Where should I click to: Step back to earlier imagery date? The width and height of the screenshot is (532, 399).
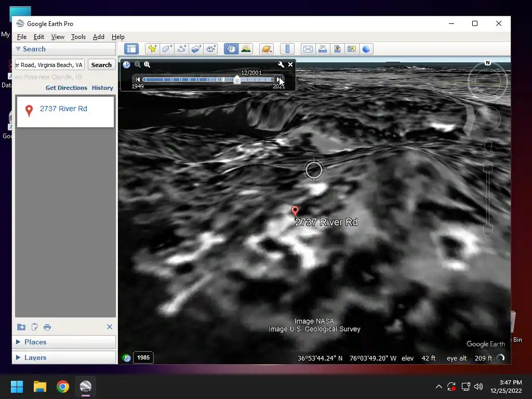(x=137, y=79)
